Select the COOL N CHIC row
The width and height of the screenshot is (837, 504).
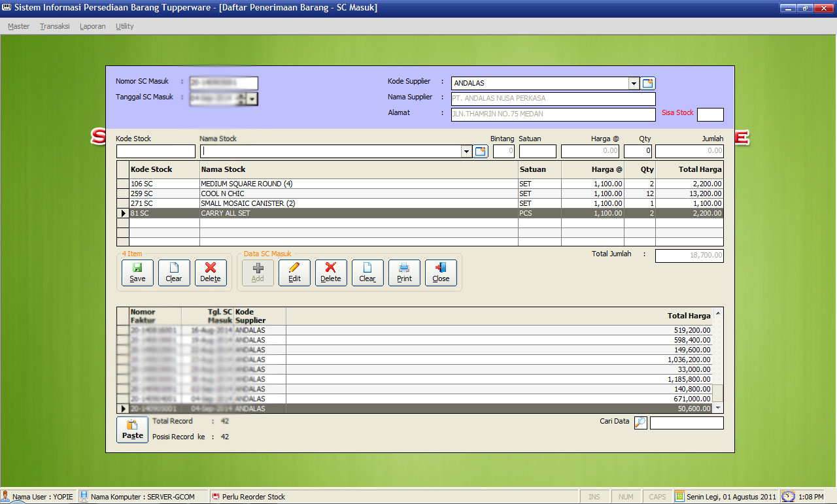point(358,193)
